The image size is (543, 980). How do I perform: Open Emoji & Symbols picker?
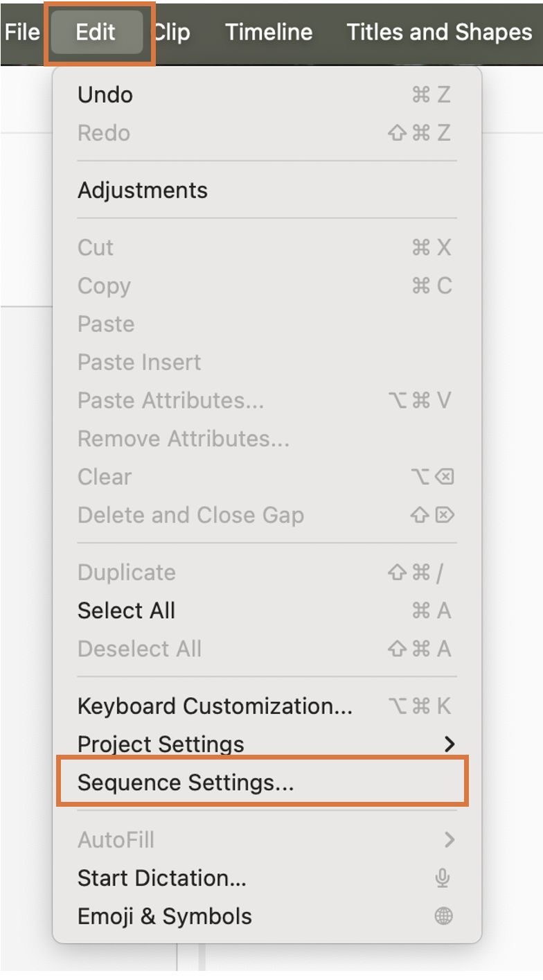165,916
